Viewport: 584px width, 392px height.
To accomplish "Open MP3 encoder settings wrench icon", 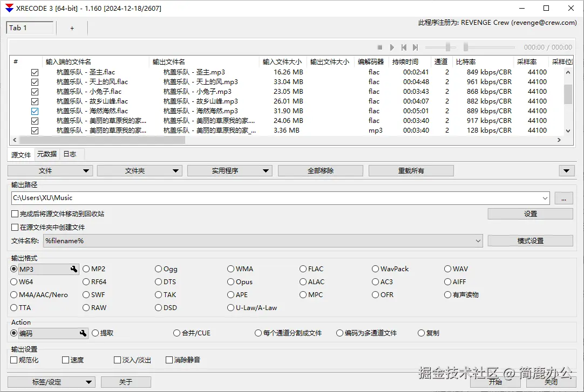I will (74, 269).
